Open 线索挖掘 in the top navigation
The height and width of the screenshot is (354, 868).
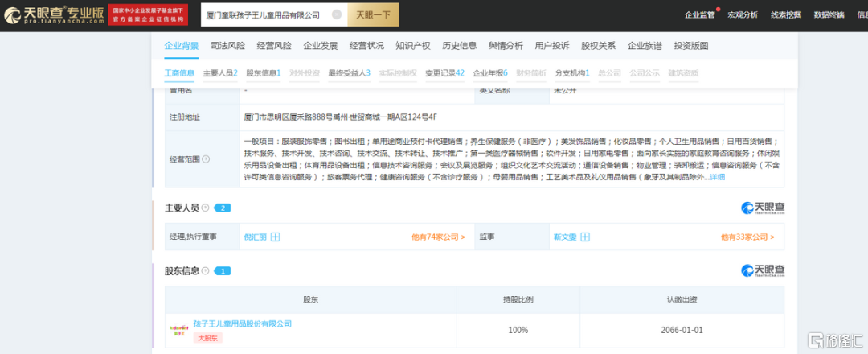pos(786,15)
